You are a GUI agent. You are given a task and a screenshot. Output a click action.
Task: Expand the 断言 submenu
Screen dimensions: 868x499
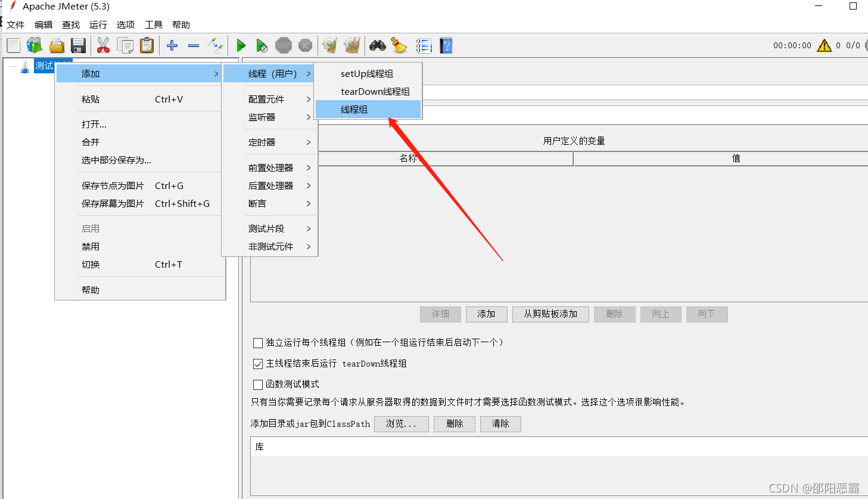coord(269,203)
